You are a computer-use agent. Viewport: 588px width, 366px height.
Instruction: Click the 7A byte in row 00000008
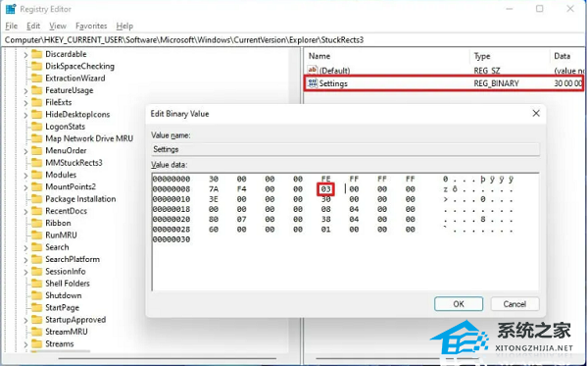tap(214, 189)
